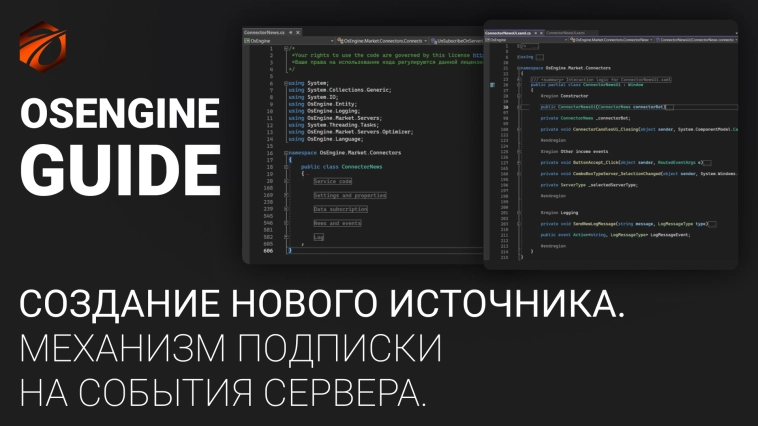
Task: Expand the Settings and properties region
Action: (286, 195)
